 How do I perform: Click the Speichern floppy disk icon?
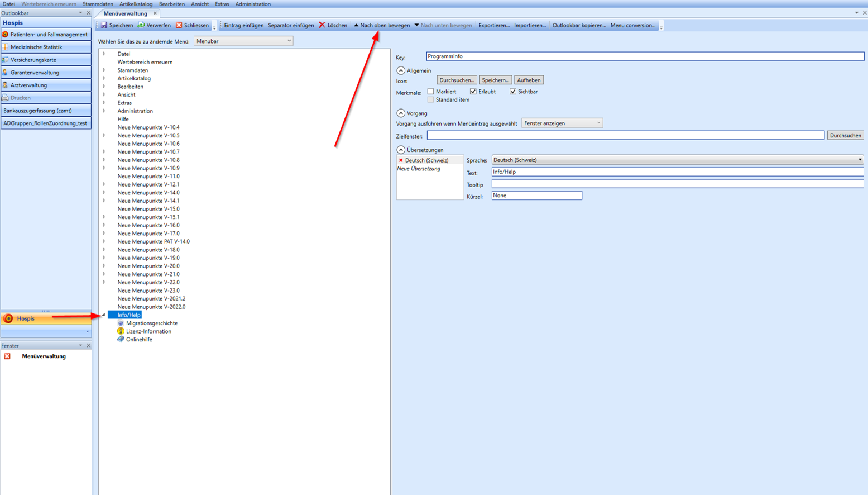click(x=104, y=25)
